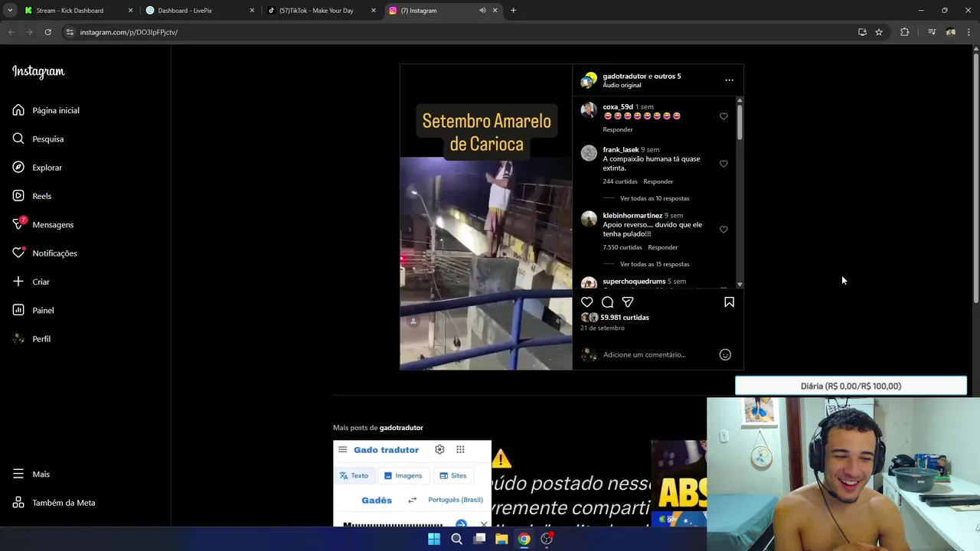Open File Explorer from taskbar
This screenshot has height=551, width=980.
tap(501, 539)
